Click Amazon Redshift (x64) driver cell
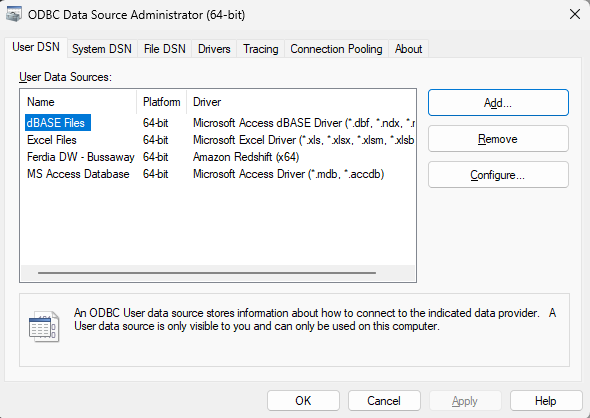Screen dimensions: 590x418 point(246,157)
